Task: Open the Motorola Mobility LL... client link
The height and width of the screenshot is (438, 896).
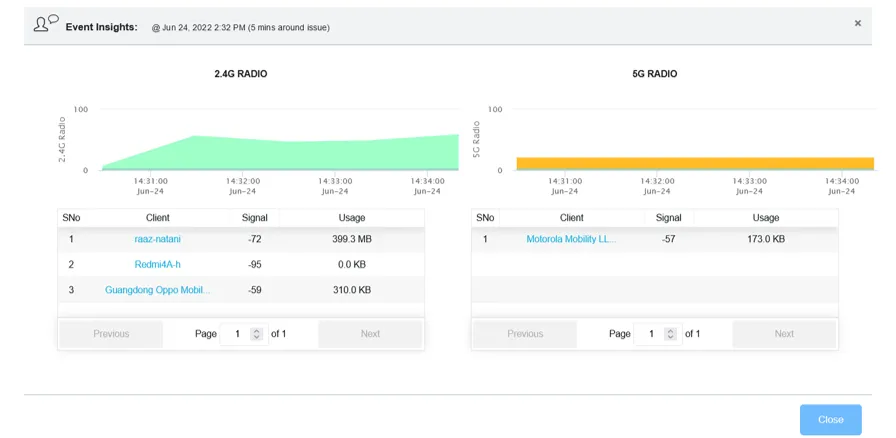Action: coord(571,239)
